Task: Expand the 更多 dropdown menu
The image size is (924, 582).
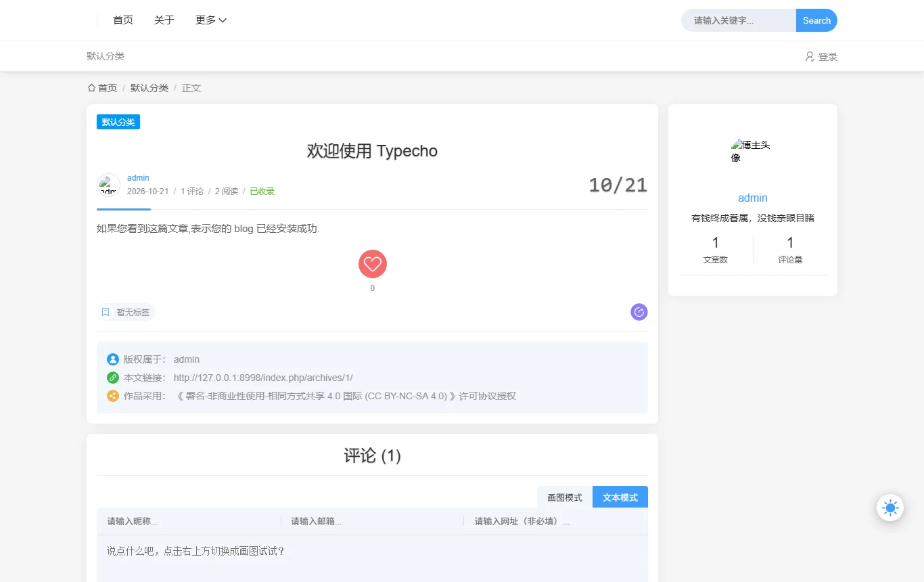Action: [x=211, y=20]
